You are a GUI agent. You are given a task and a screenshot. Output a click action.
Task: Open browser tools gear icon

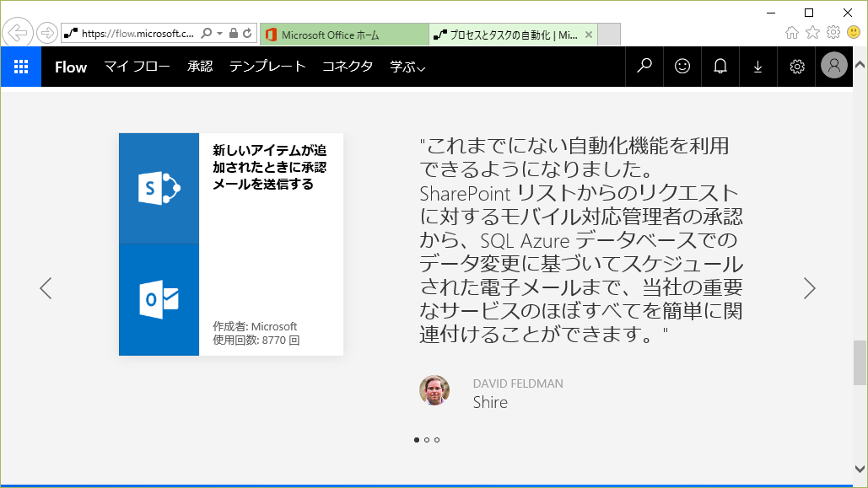coord(833,32)
